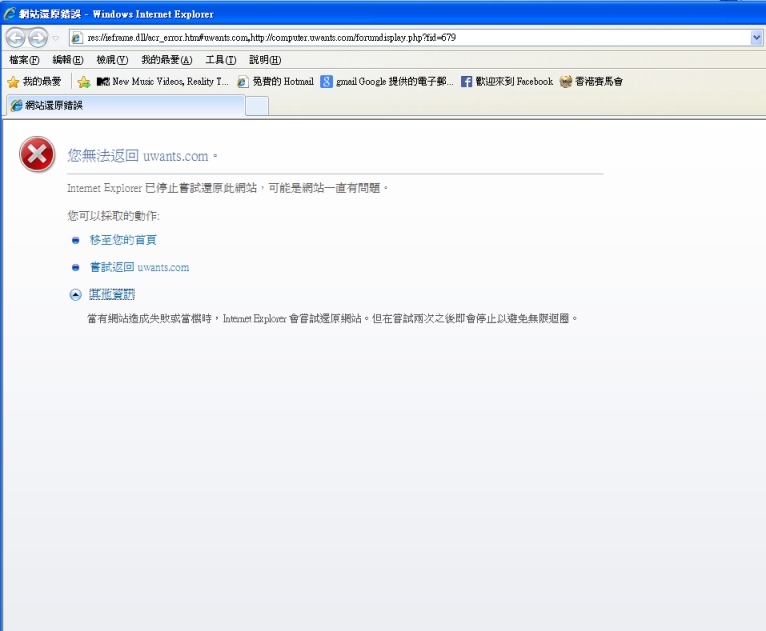766x631 pixels.
Task: Click the MTV icon in favorites bar
Action: point(103,82)
